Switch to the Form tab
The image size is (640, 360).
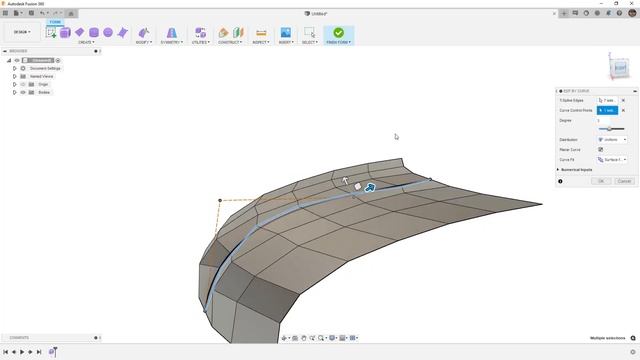pyautogui.click(x=55, y=22)
